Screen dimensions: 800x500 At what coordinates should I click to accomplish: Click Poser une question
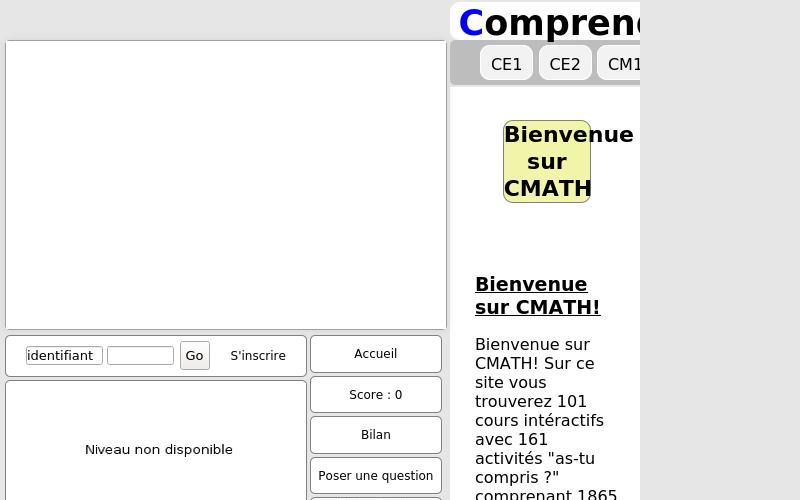click(x=376, y=476)
